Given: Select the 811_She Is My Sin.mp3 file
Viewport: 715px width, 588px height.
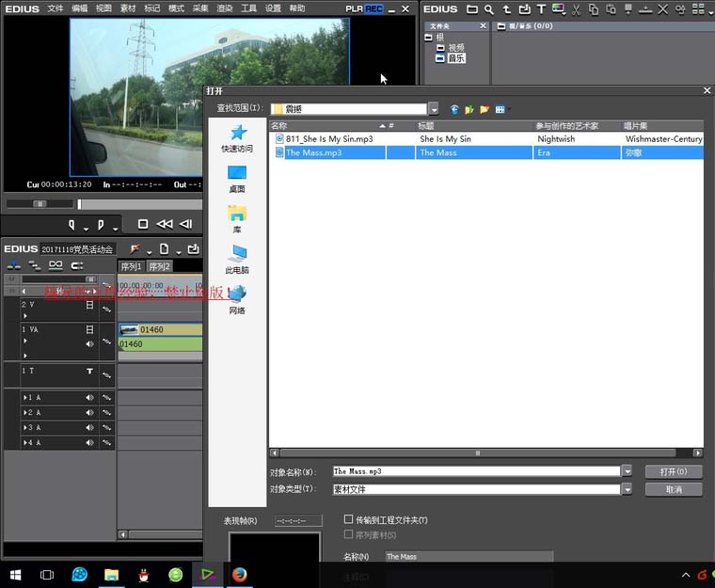Looking at the screenshot, I should click(x=329, y=138).
